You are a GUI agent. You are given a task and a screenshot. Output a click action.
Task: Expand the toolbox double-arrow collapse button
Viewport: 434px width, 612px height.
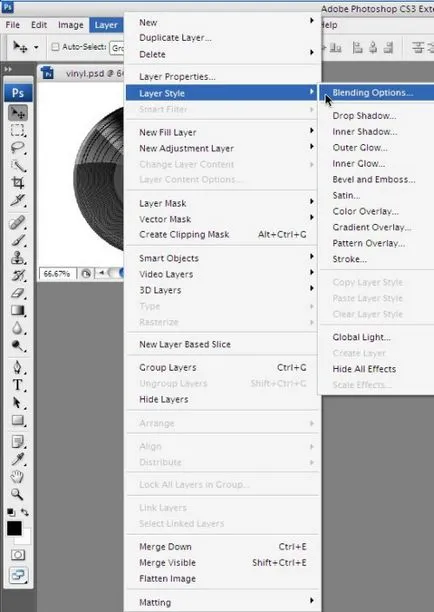[x=8, y=69]
